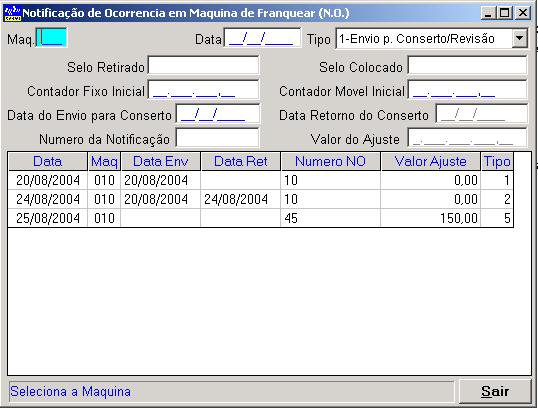This screenshot has height=409, width=538.
Task: Select the row with Data Ret 24/08/2004
Action: (x=261, y=199)
